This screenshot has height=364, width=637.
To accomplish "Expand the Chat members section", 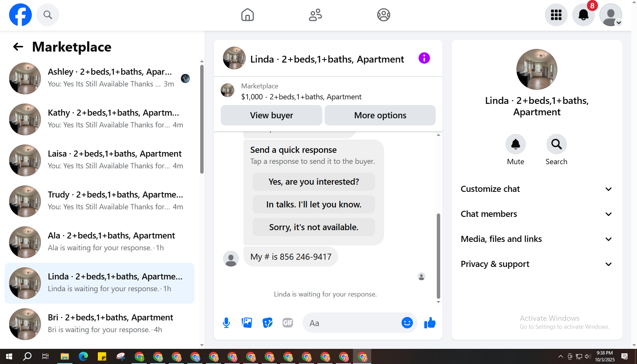I will (537, 214).
